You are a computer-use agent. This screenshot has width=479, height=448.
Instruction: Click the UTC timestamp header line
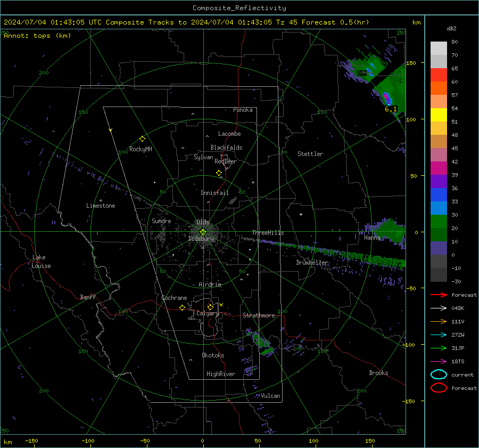pos(186,22)
